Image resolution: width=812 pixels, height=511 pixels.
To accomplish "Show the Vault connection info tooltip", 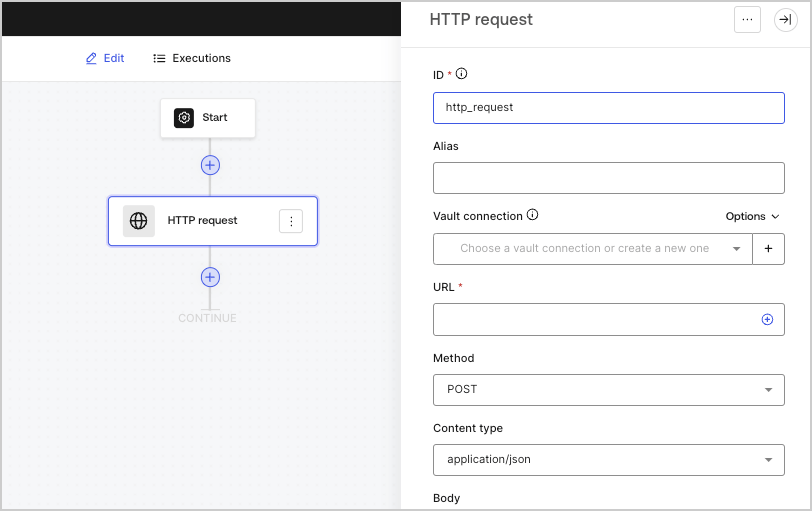I will tap(532, 215).
